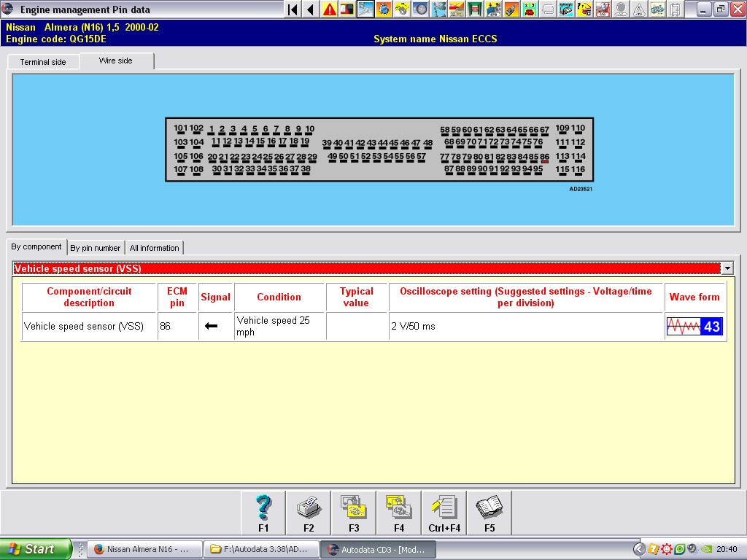Open the car with question mark icon
Viewport: 747px width, 560px height.
584,9
